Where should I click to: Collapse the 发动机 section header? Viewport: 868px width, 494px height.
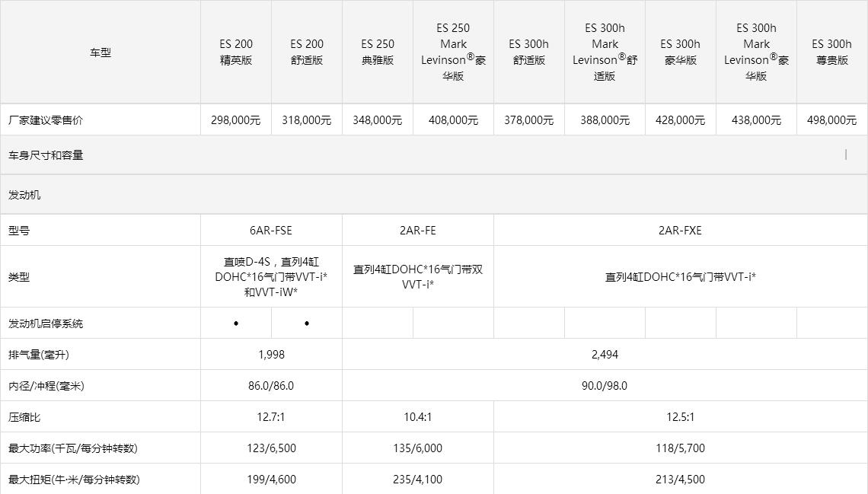tap(434, 195)
